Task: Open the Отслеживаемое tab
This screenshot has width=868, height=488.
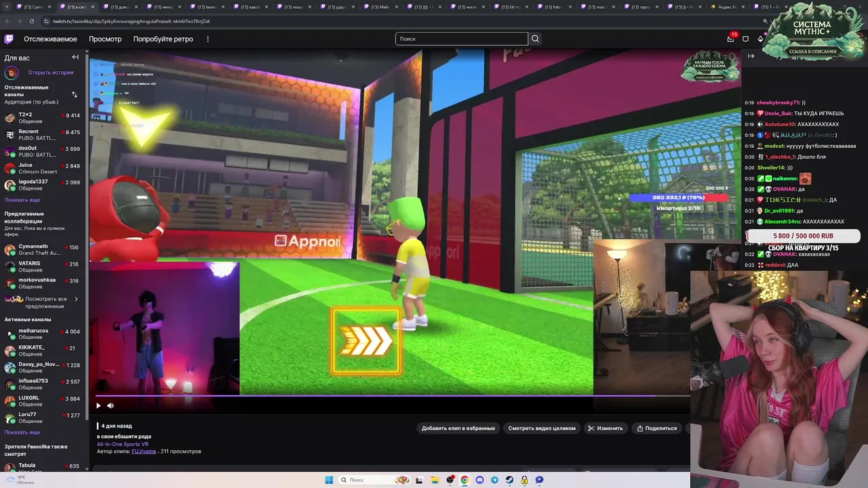Action: [50, 39]
